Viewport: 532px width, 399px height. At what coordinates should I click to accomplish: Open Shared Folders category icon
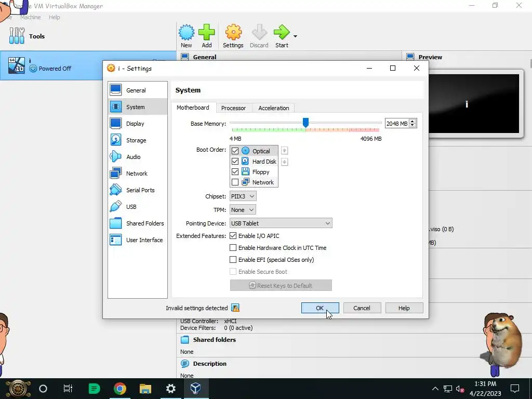pos(116,223)
